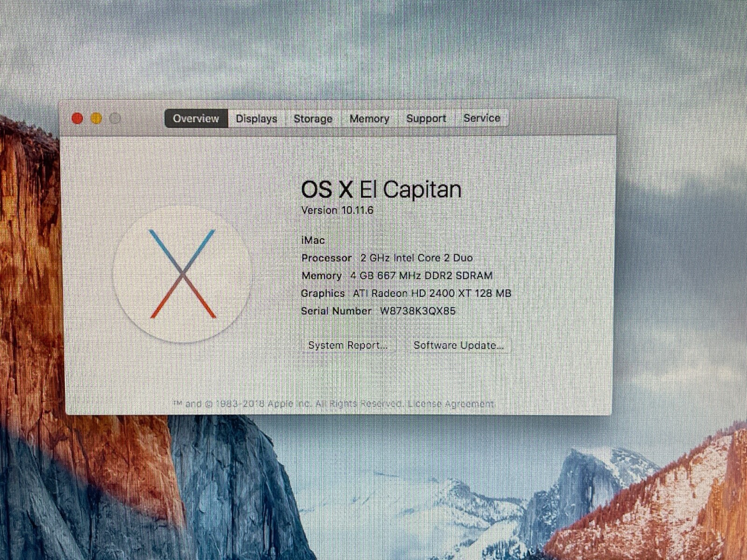Click the Version 10.11.6 text
This screenshot has width=747, height=560.
click(x=338, y=210)
